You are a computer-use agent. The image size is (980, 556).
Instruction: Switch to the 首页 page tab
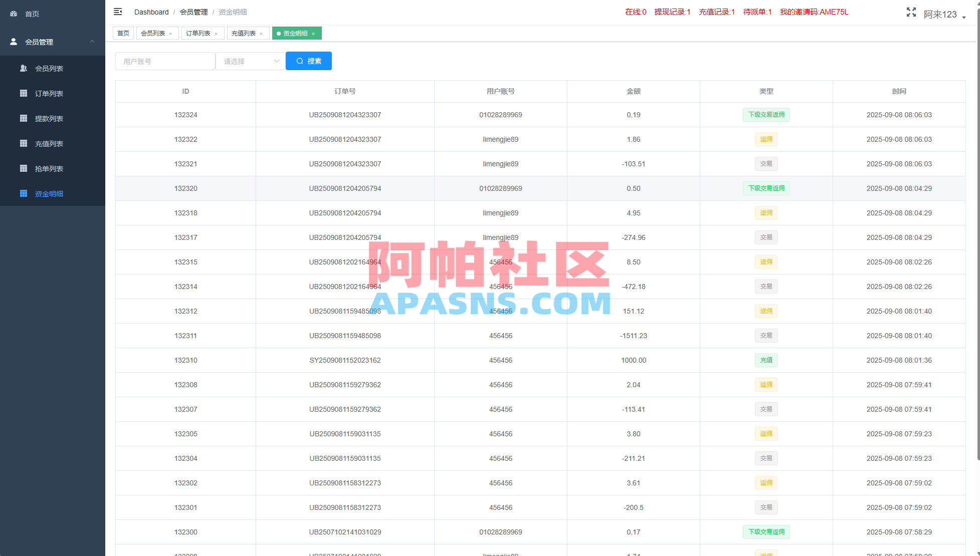click(123, 33)
